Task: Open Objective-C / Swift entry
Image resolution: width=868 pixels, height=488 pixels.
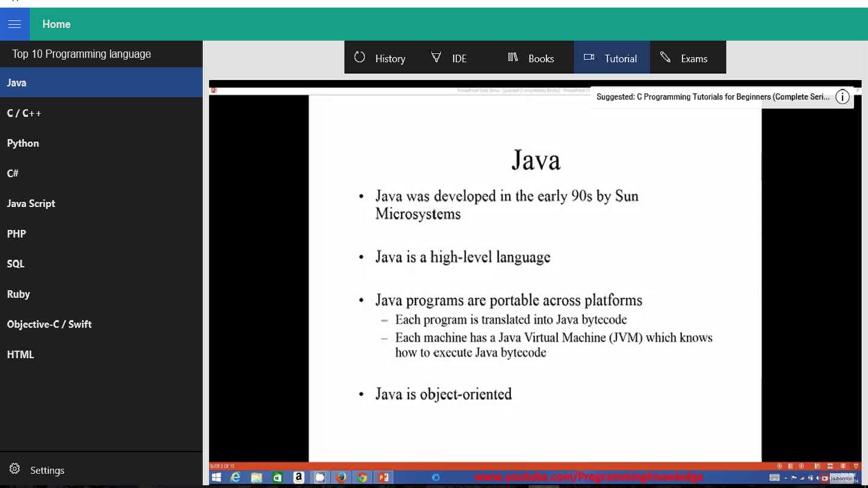Action: click(x=101, y=324)
